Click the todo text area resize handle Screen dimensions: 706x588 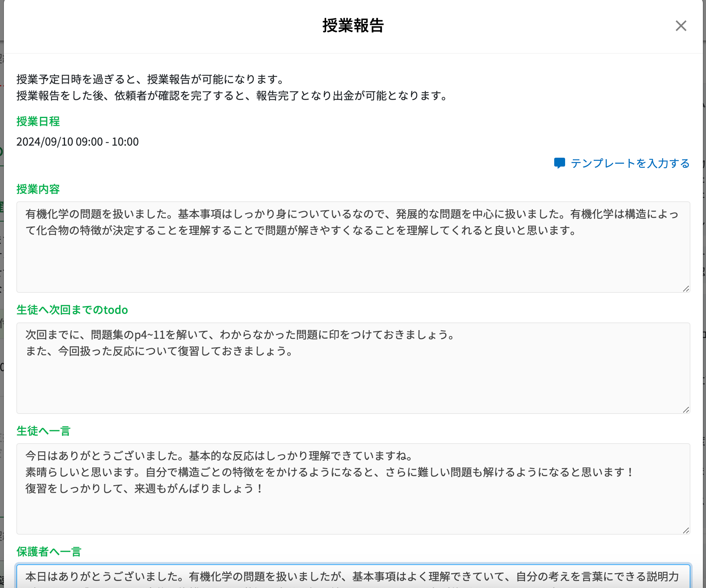(x=686, y=410)
